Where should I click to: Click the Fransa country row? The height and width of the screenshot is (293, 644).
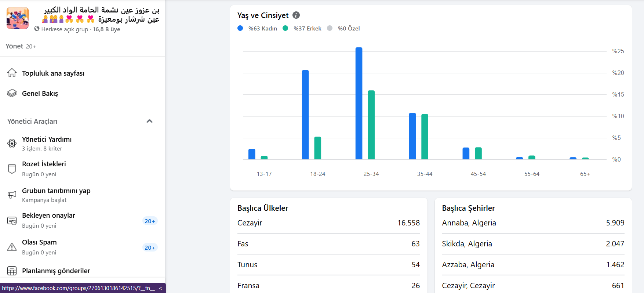tap(328, 286)
